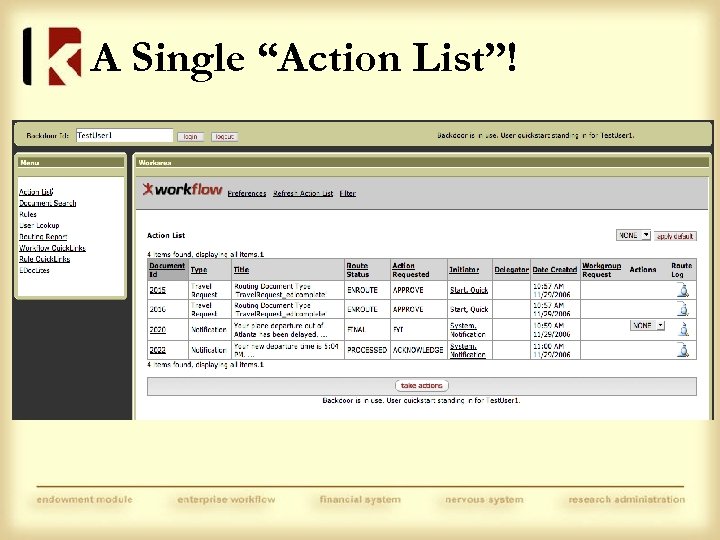Click the login button
720x540 pixels.
pos(191,136)
